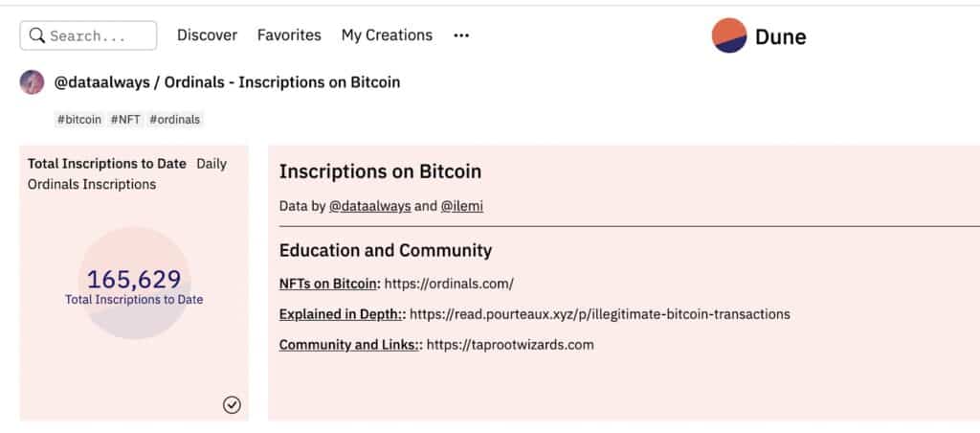Viewport: 980px width, 433px height.
Task: Go to Favorites
Action: click(289, 35)
